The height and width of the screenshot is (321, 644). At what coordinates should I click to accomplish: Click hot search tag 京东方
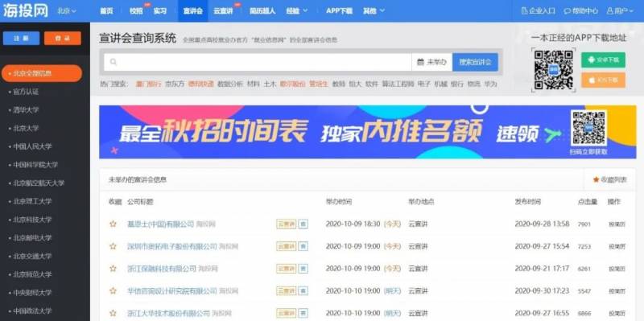[175, 84]
